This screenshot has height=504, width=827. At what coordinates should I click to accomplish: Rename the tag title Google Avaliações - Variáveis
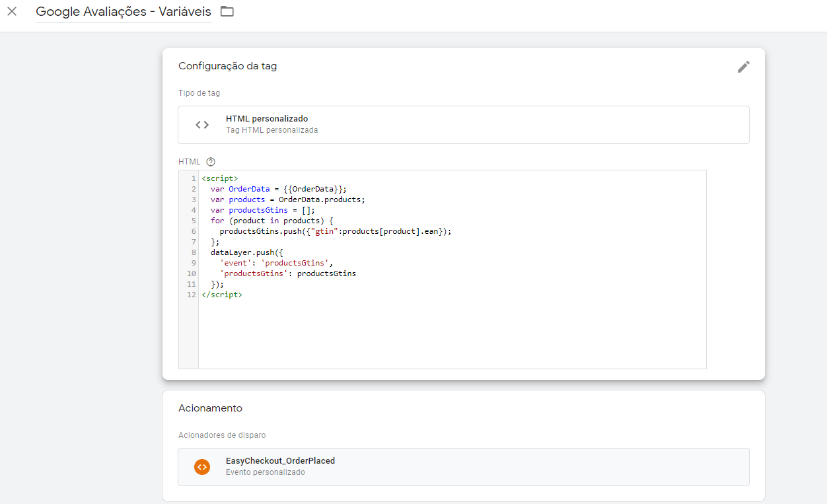pos(124,12)
